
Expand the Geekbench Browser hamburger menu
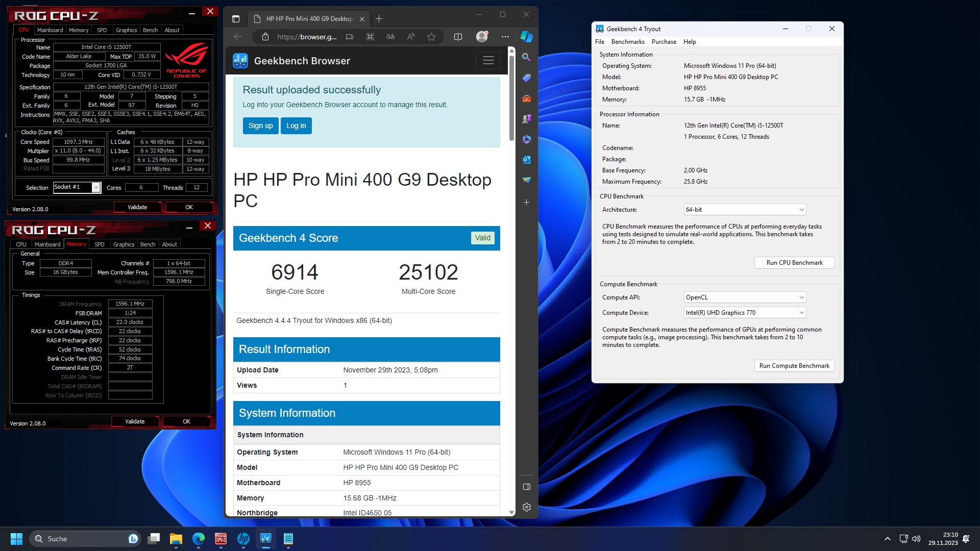point(488,61)
